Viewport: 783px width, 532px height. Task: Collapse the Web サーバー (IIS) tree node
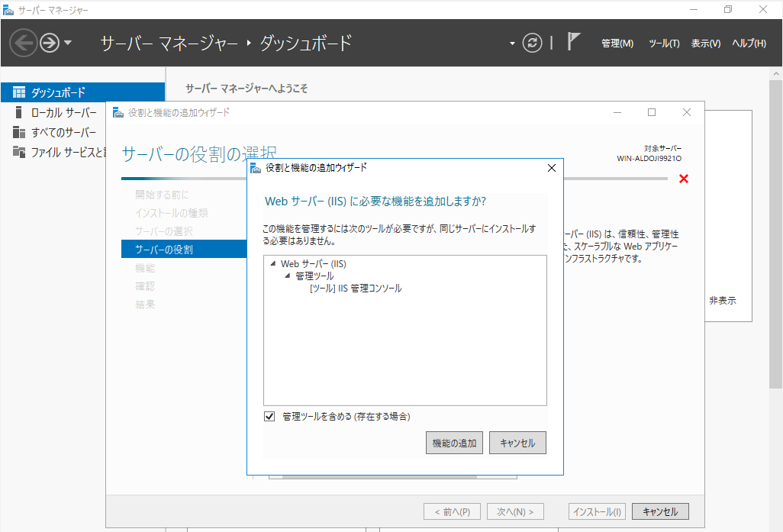272,263
